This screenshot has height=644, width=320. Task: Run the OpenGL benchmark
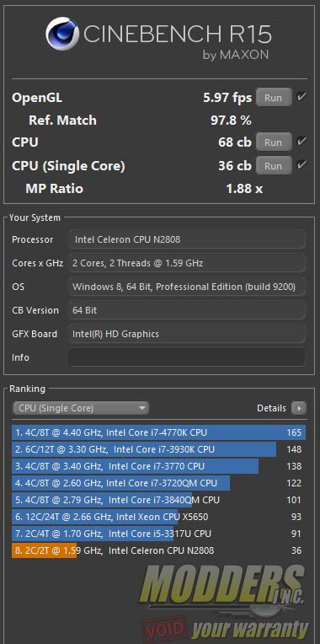coord(274,97)
